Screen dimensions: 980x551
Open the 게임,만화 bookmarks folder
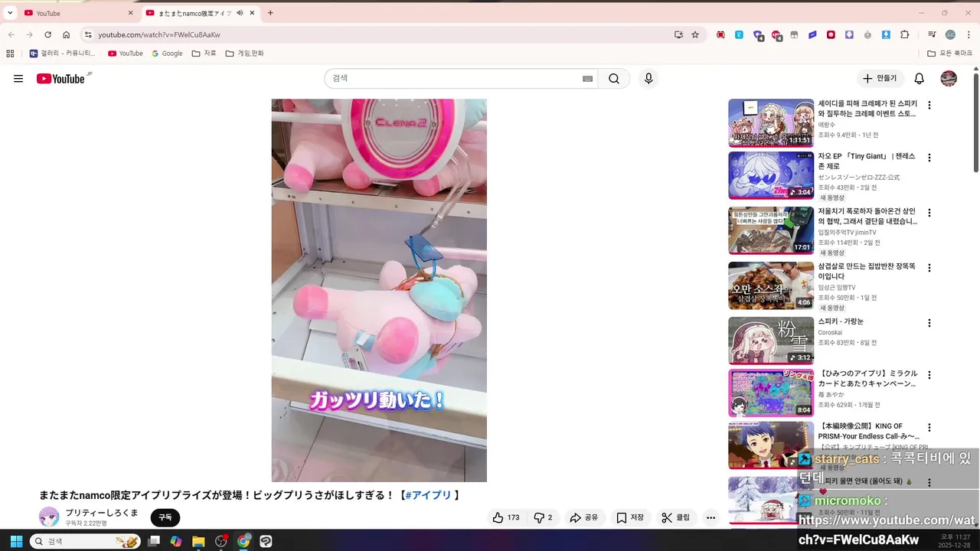pyautogui.click(x=244, y=54)
